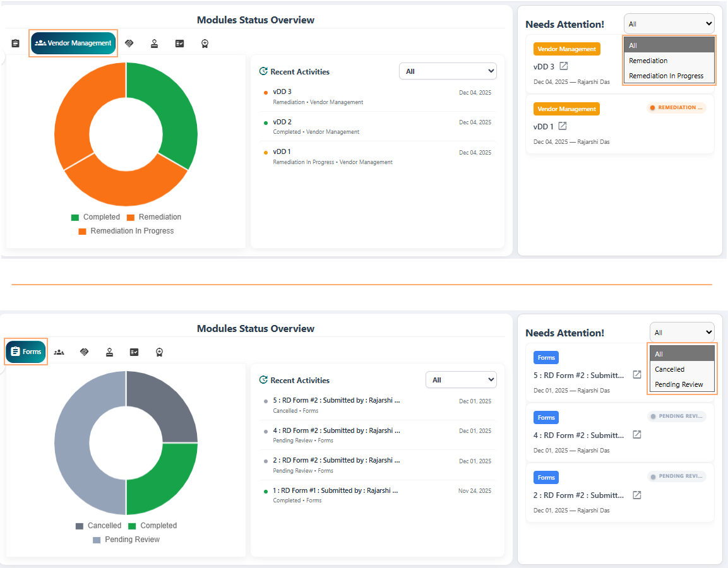Select Remediation In Progress dropdown option

click(666, 76)
